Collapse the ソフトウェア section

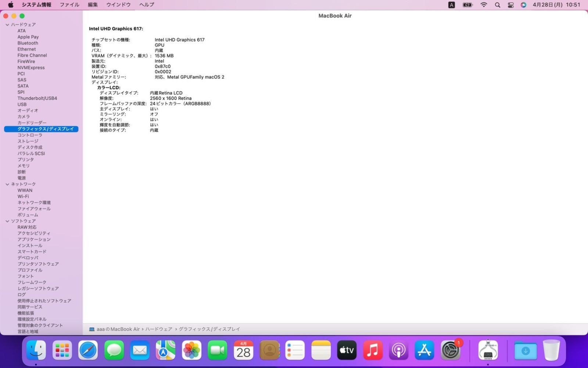click(7, 221)
